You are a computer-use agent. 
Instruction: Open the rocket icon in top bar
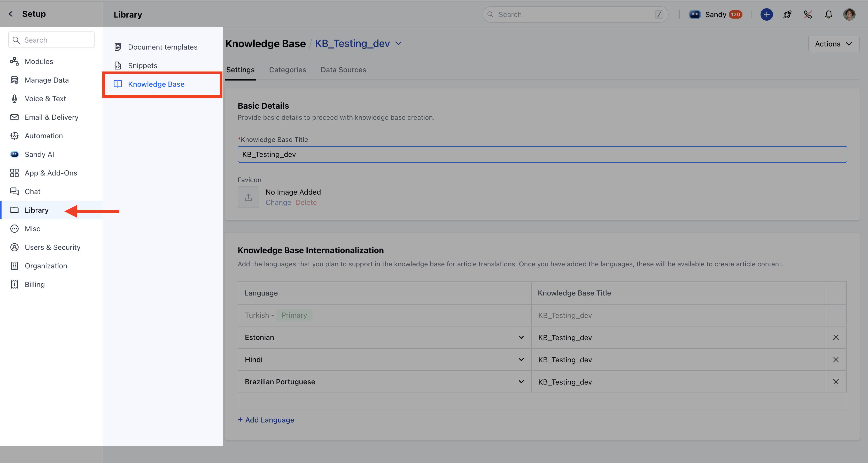click(x=787, y=14)
